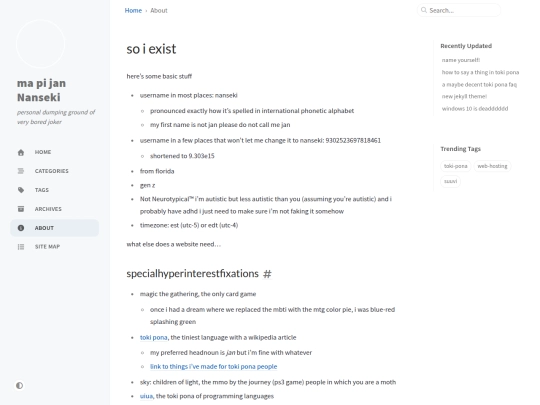
Task: Select the toki-pona trending tag
Action: click(456, 166)
